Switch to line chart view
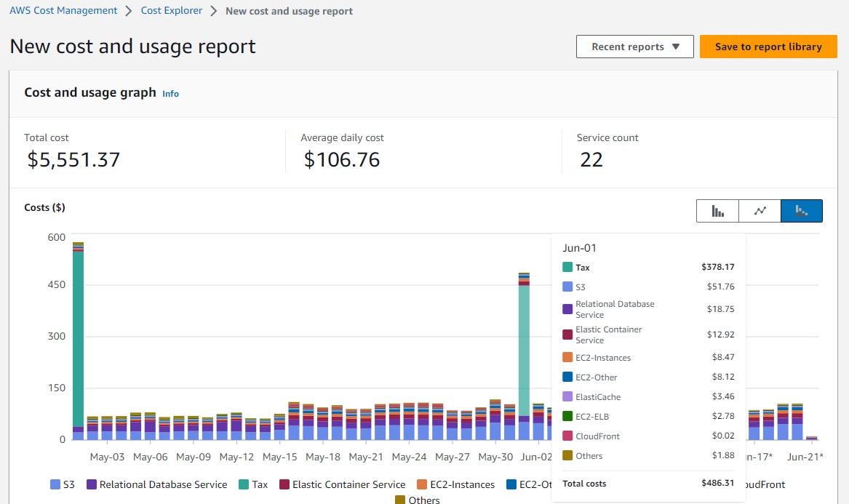 pyautogui.click(x=760, y=211)
